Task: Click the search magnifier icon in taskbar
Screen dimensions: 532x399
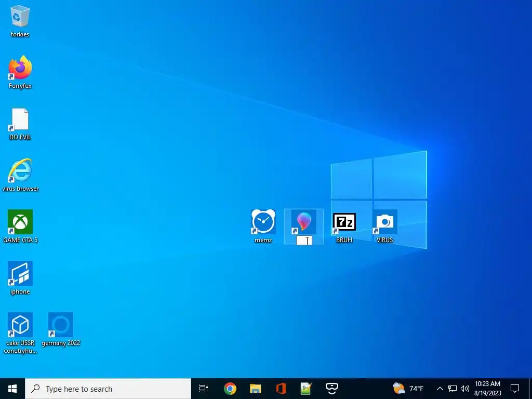Action: click(x=35, y=389)
